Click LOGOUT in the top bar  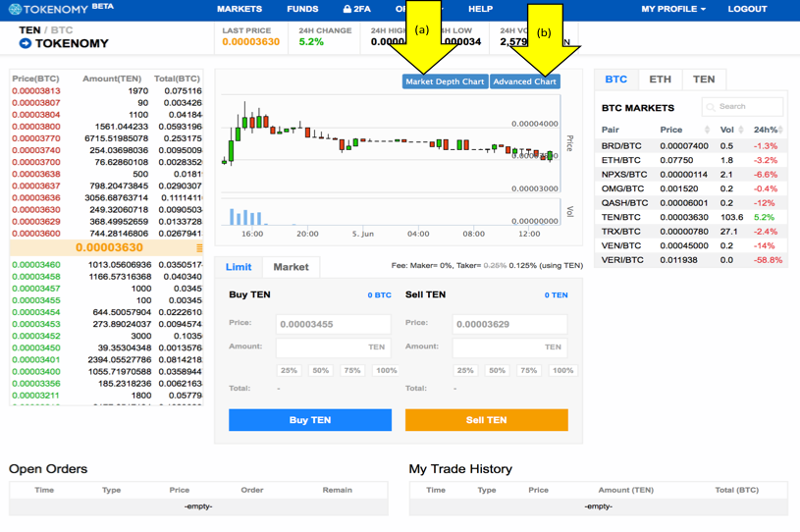747,9
